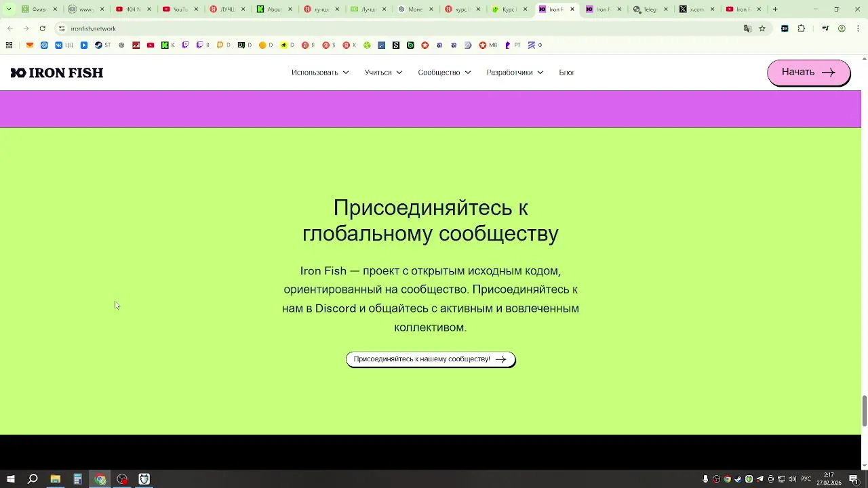Open the first purple Twitch bookmark

pos(185,45)
